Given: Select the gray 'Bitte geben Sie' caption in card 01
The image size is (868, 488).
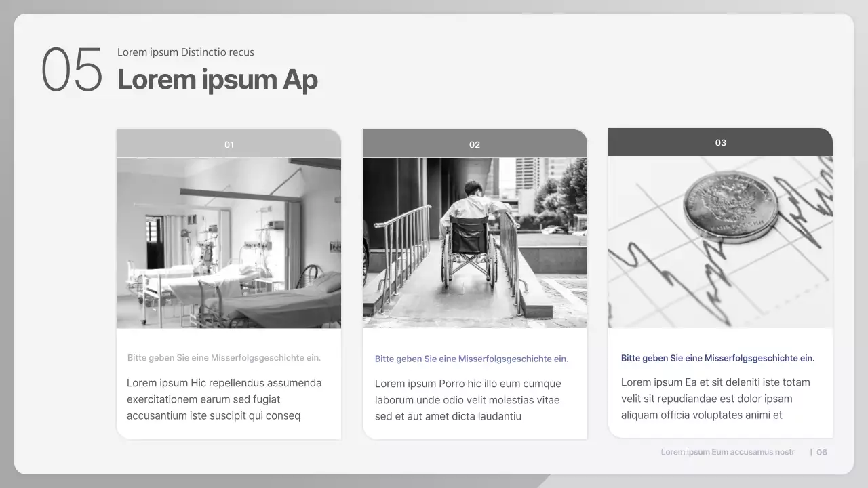Looking at the screenshot, I should click(x=224, y=358).
